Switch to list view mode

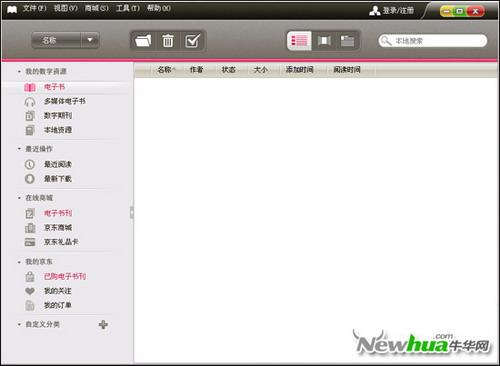tap(299, 41)
